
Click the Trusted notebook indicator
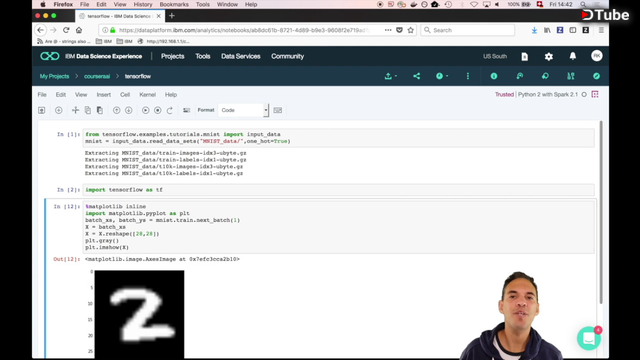(x=504, y=94)
